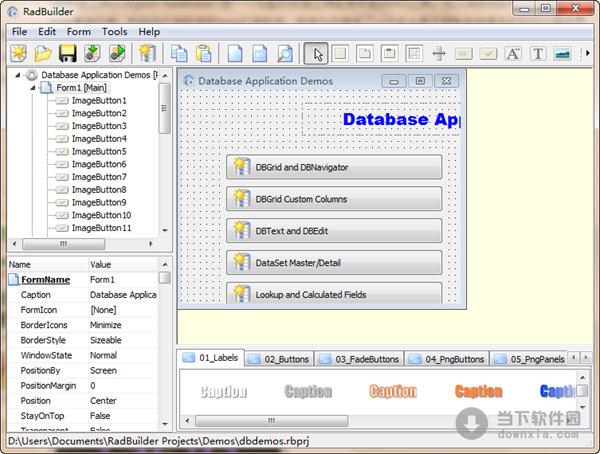Select the T text component tool
Image resolution: width=600 pixels, height=454 pixels.
pos(538,53)
